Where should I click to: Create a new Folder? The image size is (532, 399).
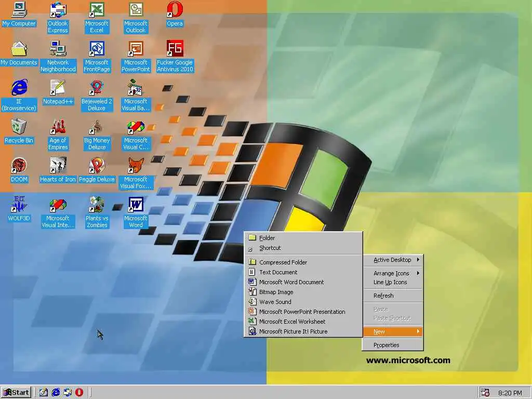[x=303, y=238]
